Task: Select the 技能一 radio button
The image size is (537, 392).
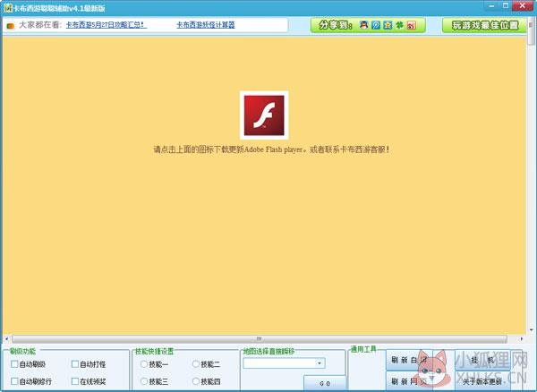Action: (x=144, y=364)
